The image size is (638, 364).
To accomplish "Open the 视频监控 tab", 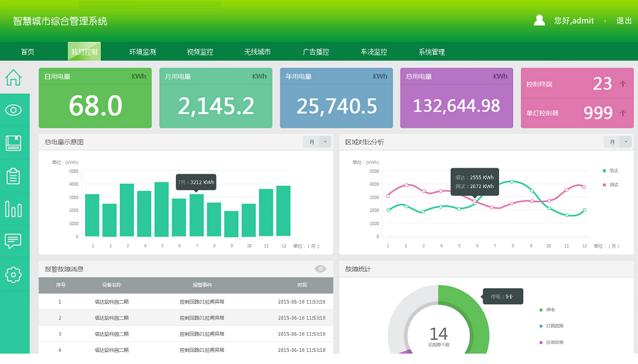I will [x=200, y=52].
